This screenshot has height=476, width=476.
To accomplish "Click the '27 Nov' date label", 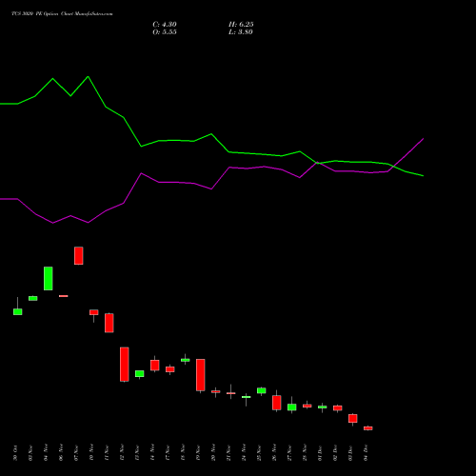I will pyautogui.click(x=289, y=453).
